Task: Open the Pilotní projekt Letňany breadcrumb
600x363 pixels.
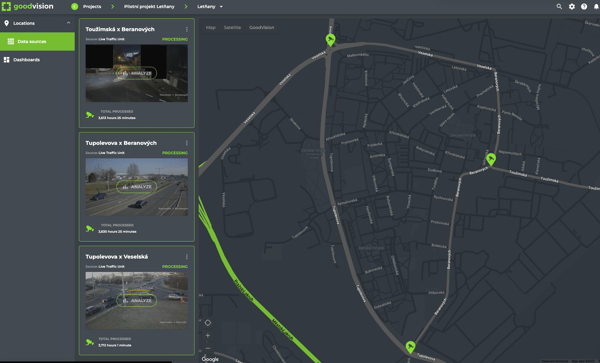Action: point(149,7)
